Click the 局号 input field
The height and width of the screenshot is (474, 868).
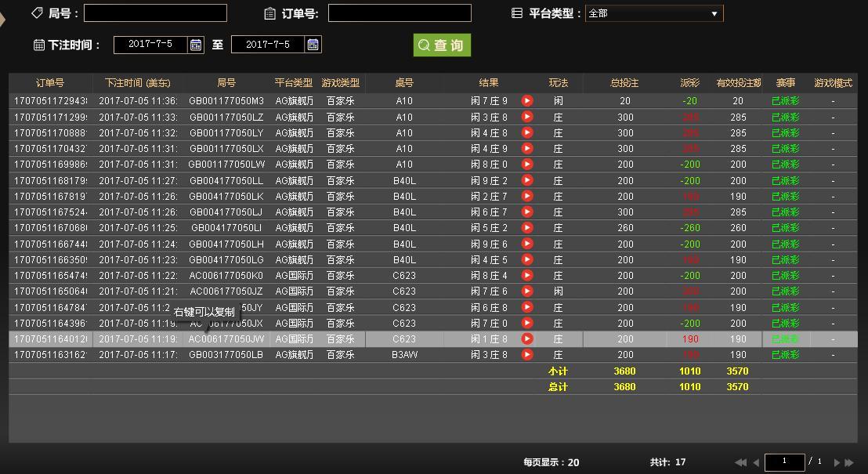pos(155,13)
